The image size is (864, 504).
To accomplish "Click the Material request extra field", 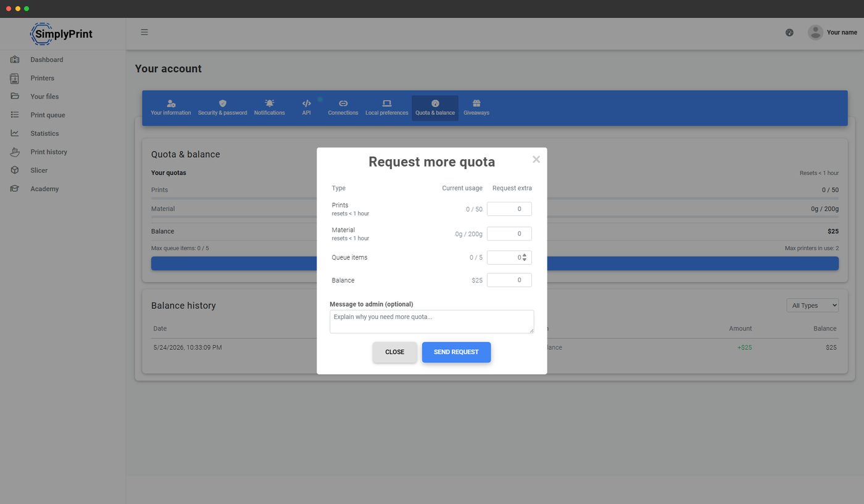I will pos(509,234).
